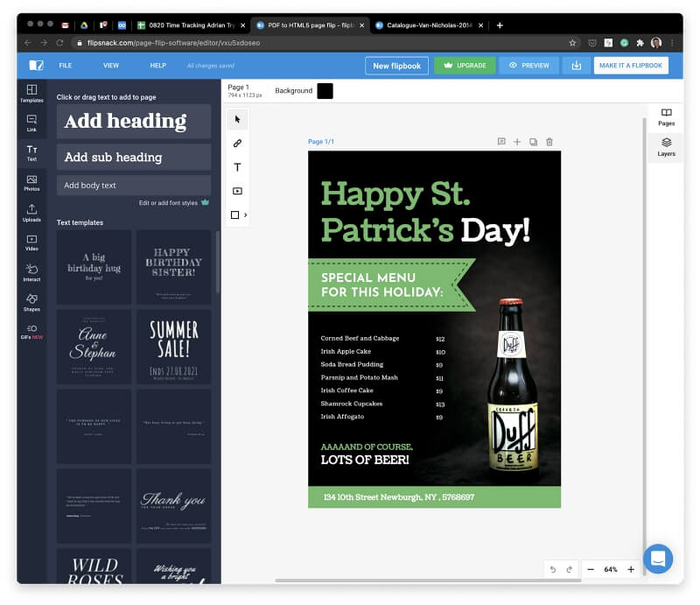Open the Video panel in sidebar
The width and height of the screenshot is (700, 605).
(x=31, y=243)
